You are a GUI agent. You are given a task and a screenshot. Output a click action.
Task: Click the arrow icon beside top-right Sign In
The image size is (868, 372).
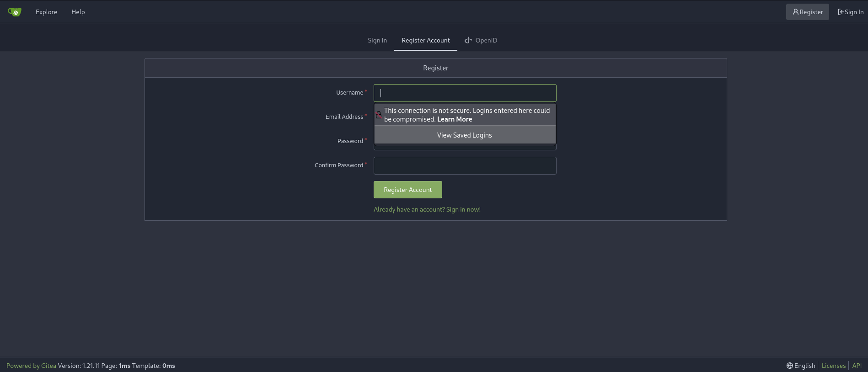point(841,12)
